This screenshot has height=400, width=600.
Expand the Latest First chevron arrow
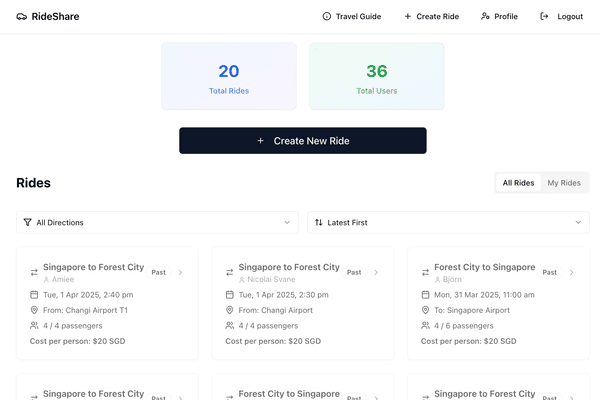point(578,222)
